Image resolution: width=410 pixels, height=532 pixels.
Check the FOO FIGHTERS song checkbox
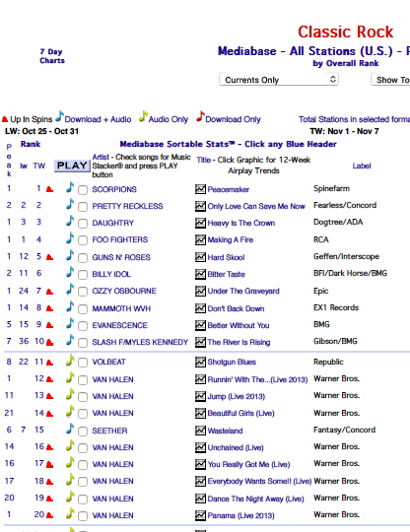click(83, 240)
